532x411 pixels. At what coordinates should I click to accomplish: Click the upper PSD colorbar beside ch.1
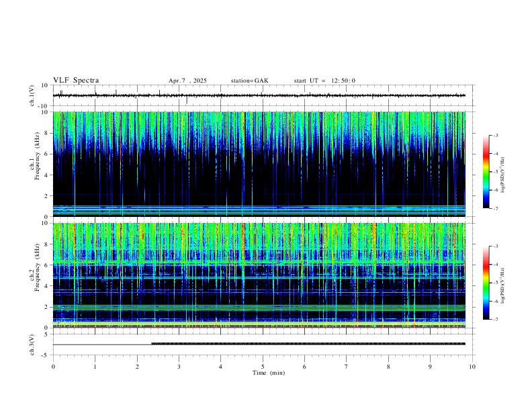click(x=486, y=172)
